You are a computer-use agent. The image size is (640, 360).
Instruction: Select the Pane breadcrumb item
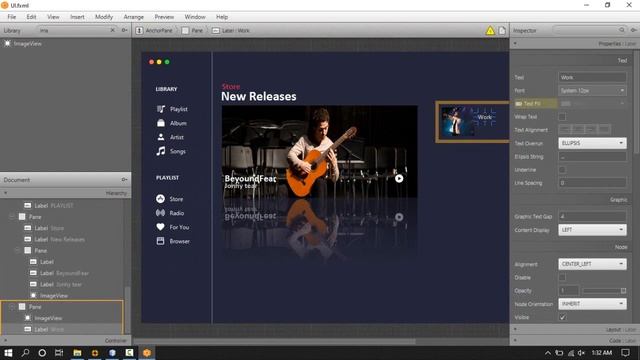tap(192, 31)
